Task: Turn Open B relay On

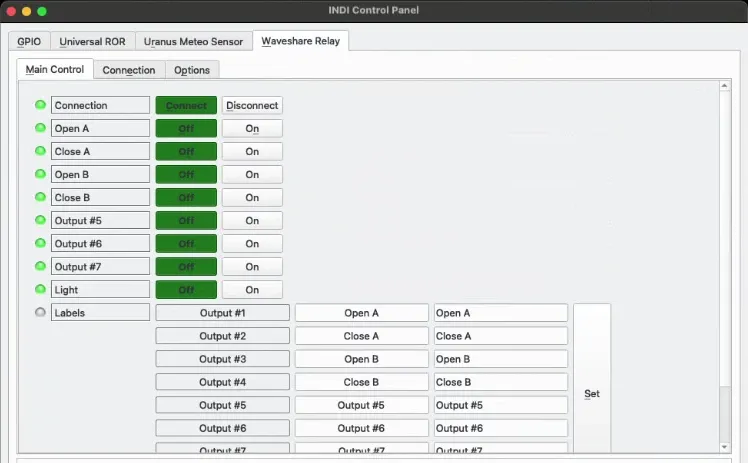Action: coord(252,175)
